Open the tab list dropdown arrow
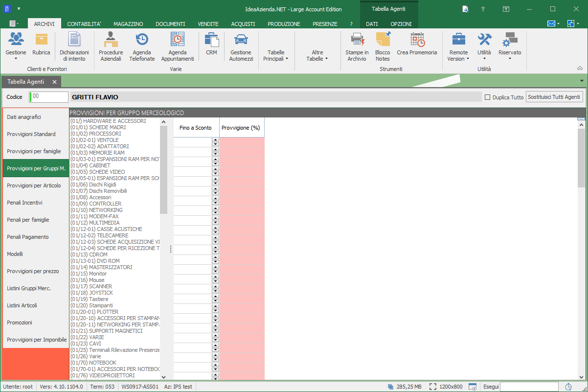The height and width of the screenshot is (392, 588). 582,81
